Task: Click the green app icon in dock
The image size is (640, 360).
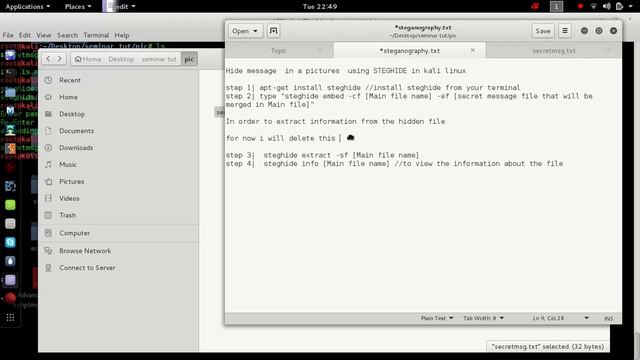Action: pos(10,204)
